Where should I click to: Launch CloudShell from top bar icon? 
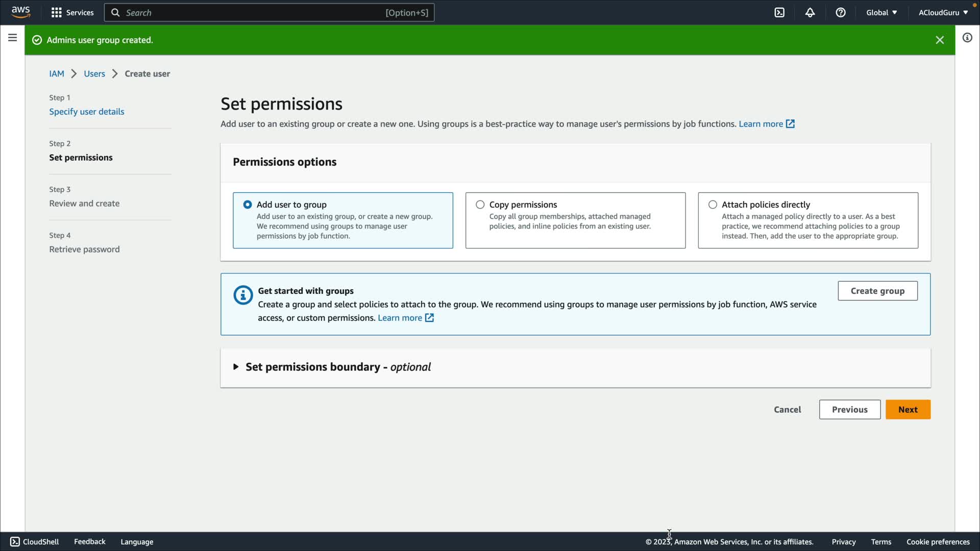pos(779,12)
